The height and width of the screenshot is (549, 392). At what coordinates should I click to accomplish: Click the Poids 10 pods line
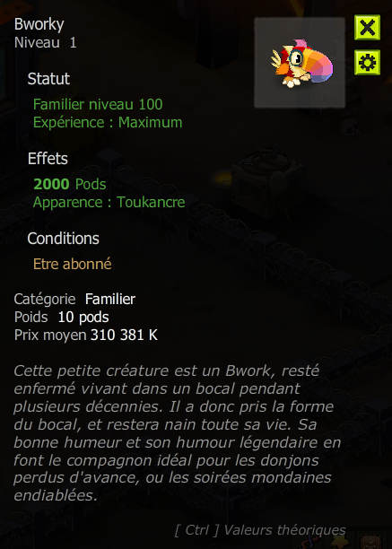click(x=62, y=318)
